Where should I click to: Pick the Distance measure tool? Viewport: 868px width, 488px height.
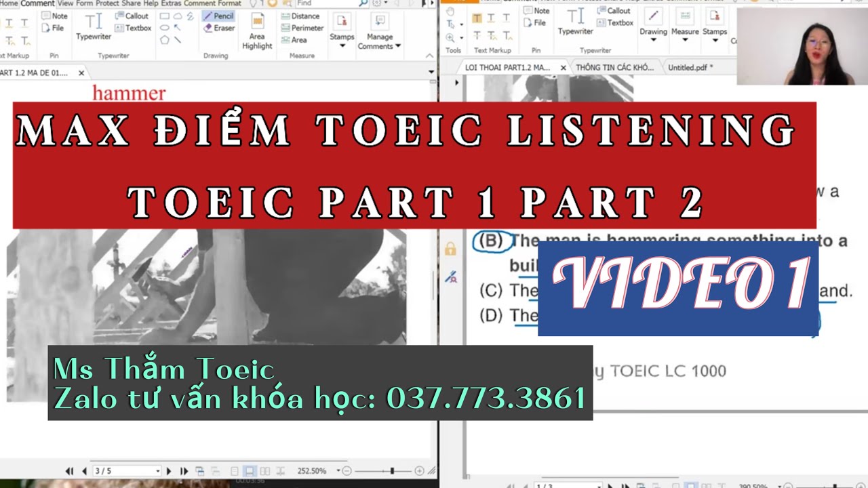[299, 16]
